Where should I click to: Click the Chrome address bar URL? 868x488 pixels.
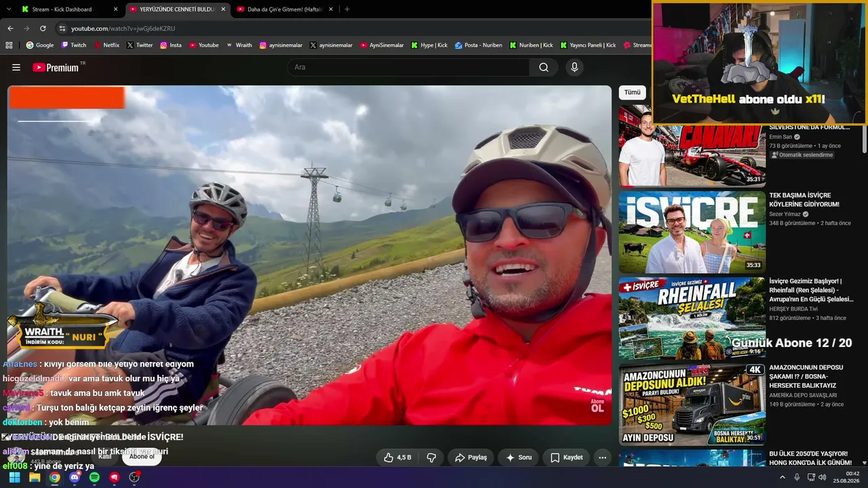pos(123,28)
